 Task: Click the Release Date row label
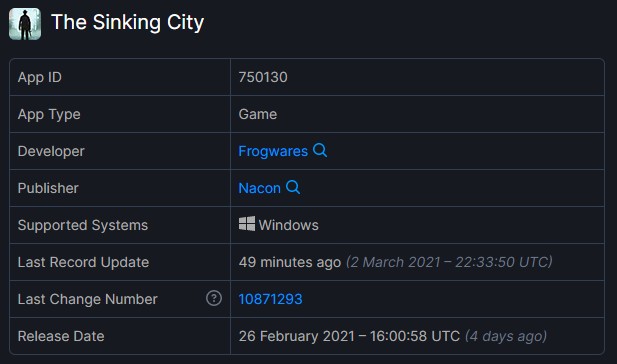[61, 336]
